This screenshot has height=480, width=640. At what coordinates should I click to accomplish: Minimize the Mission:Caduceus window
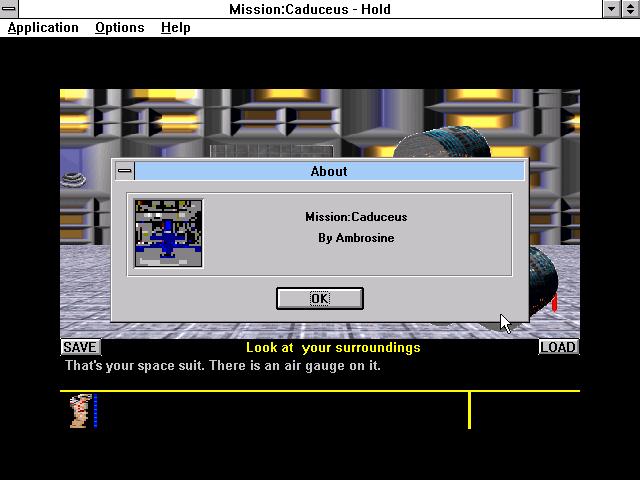(x=611, y=9)
